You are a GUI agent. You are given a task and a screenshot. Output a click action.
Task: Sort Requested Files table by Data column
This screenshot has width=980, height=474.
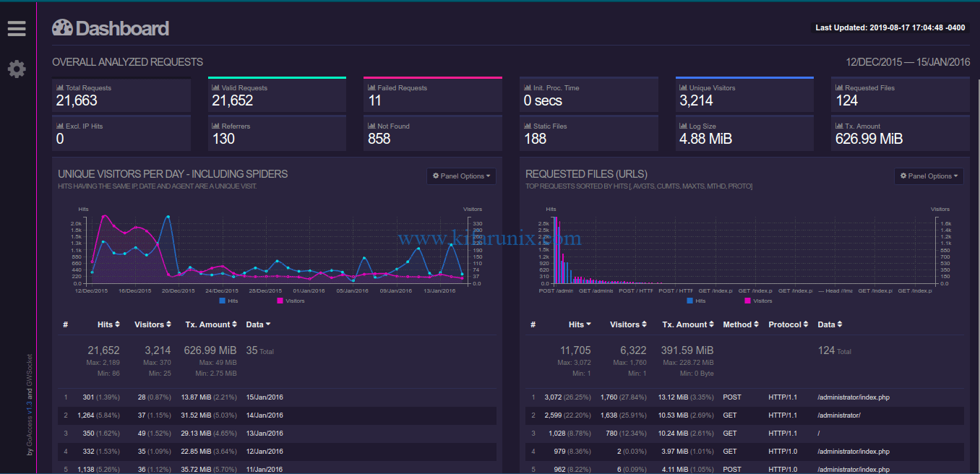pos(830,324)
